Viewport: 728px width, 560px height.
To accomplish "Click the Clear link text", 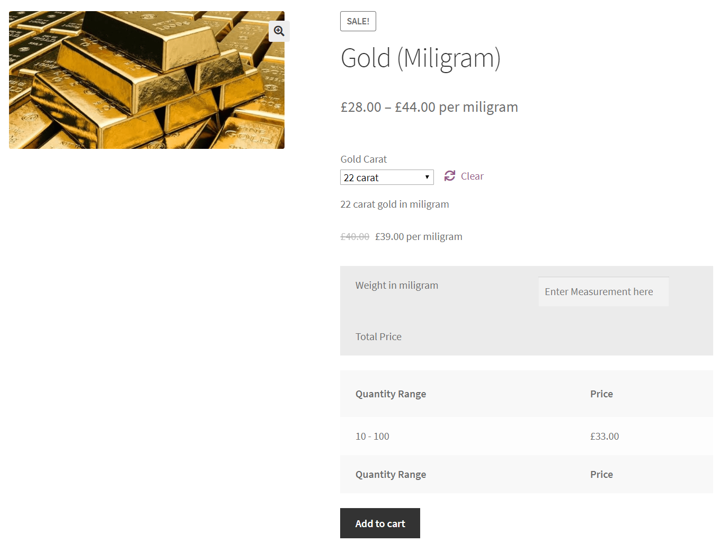I will tap(472, 176).
